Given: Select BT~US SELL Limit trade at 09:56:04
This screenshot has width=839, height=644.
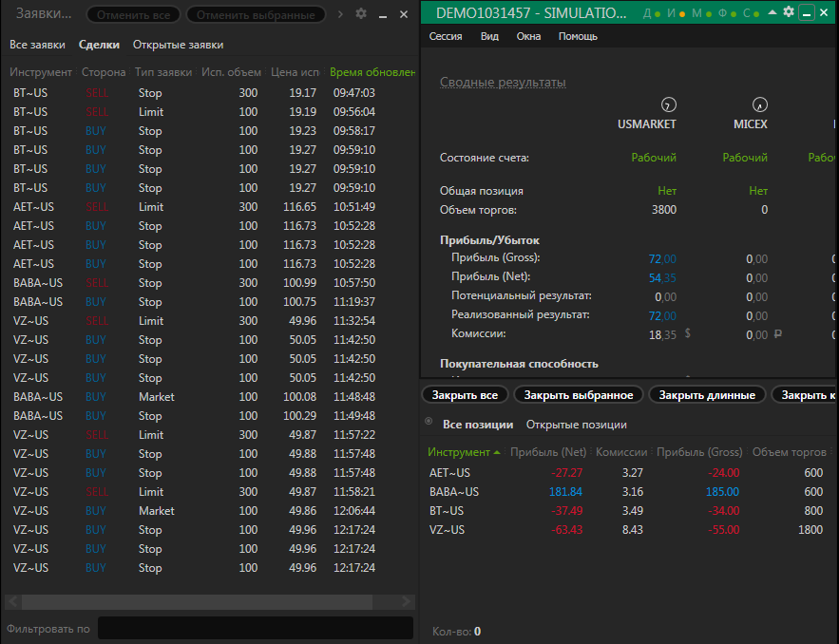Looking at the screenshot, I should point(211,112).
